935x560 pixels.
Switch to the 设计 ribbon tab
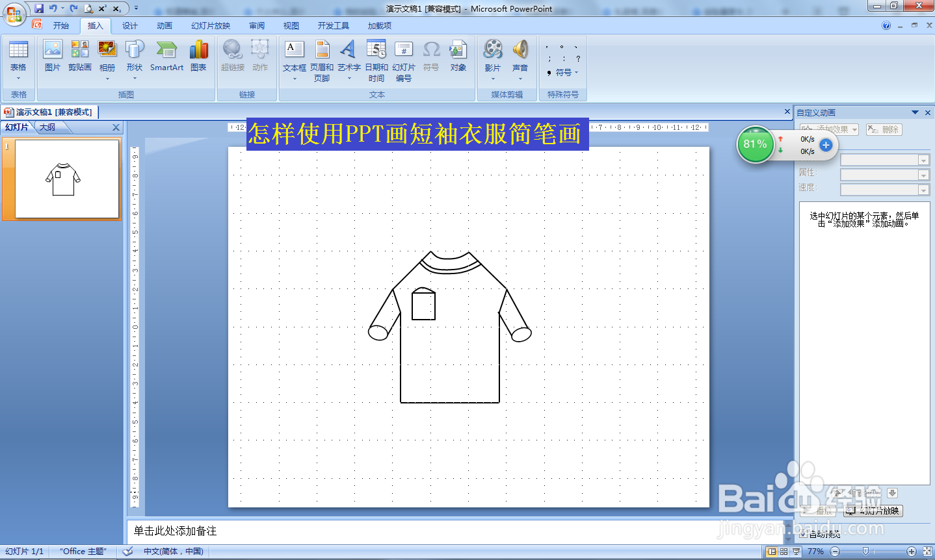(129, 25)
